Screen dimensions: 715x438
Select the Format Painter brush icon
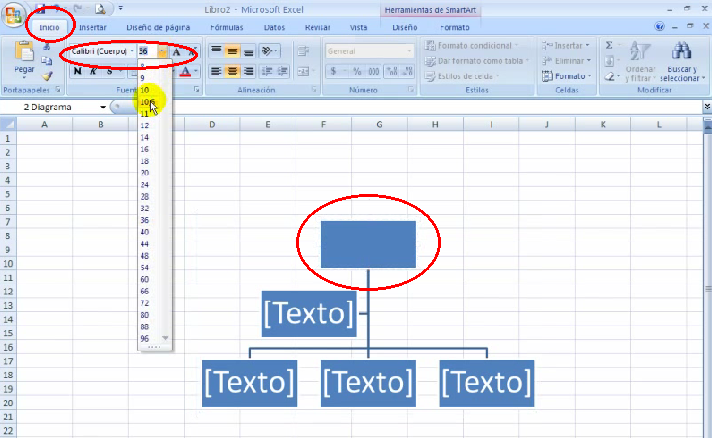coord(47,76)
